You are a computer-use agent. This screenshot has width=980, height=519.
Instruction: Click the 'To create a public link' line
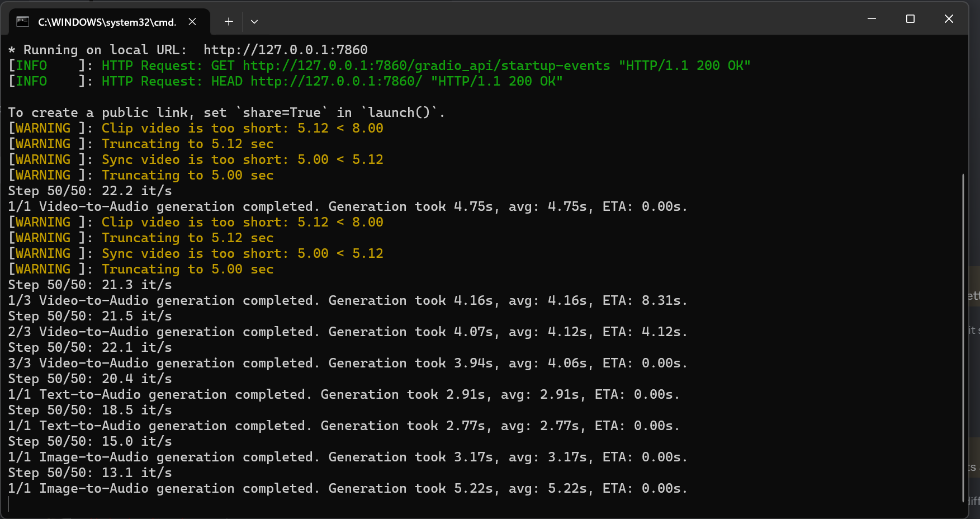tap(226, 112)
